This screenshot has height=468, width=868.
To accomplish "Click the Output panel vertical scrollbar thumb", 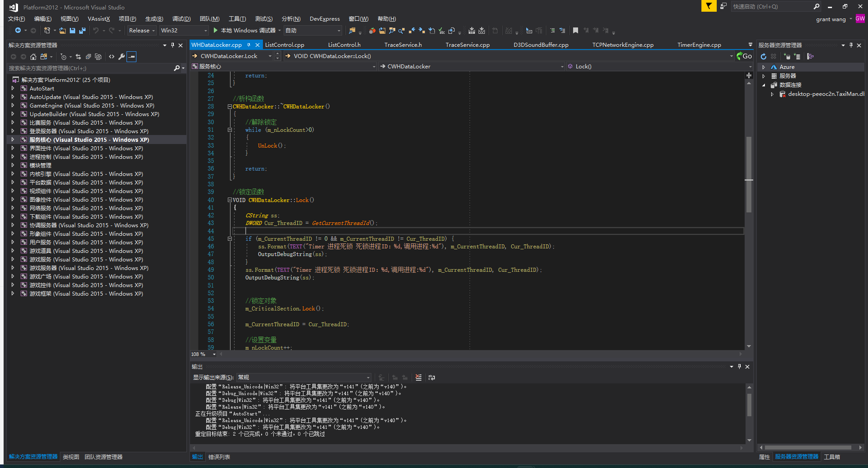I will tap(749, 405).
